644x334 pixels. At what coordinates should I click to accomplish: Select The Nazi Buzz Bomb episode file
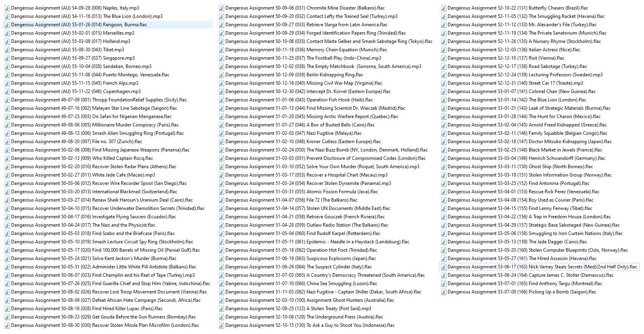click(326, 150)
